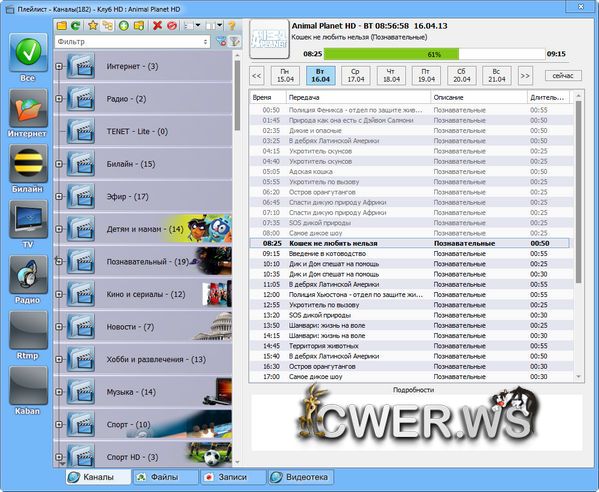Expand the 'Интернет - (3)' group
The image size is (599, 492).
click(59, 66)
